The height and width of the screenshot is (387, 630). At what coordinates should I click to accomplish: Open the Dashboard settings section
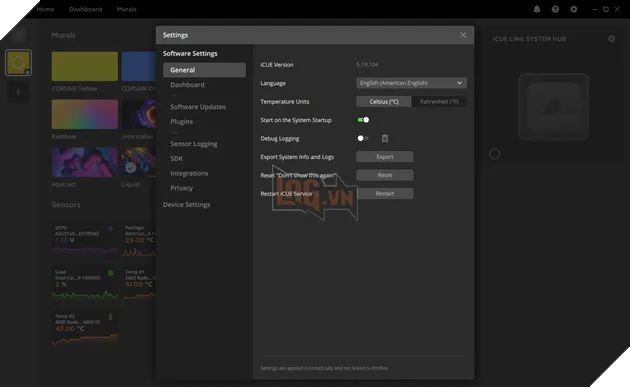click(x=187, y=85)
